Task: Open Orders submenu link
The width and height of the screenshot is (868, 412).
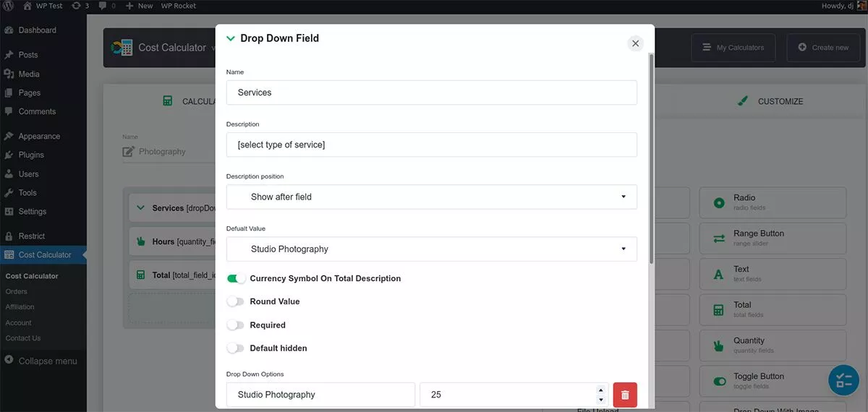Action: tap(17, 291)
